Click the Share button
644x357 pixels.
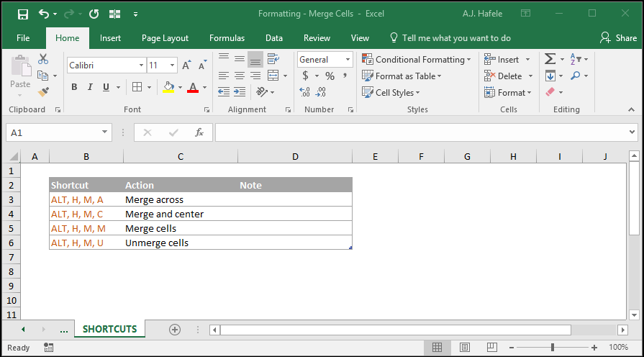pyautogui.click(x=618, y=38)
